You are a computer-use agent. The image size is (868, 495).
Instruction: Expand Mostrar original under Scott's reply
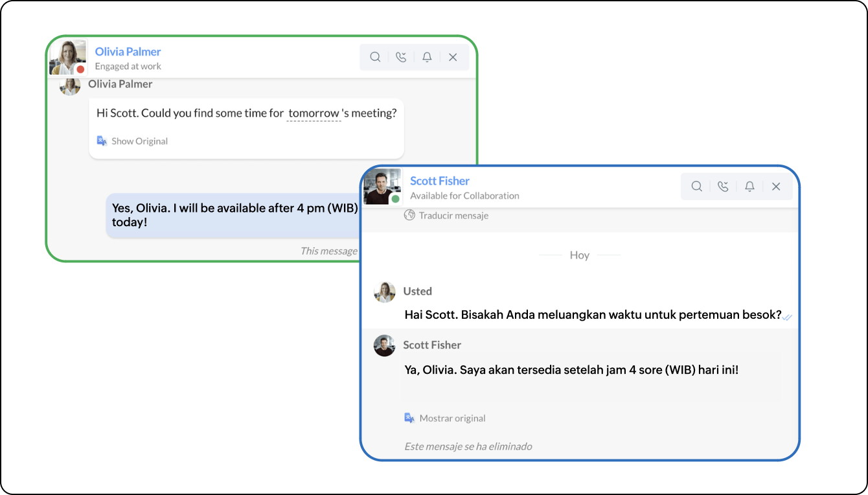[452, 418]
